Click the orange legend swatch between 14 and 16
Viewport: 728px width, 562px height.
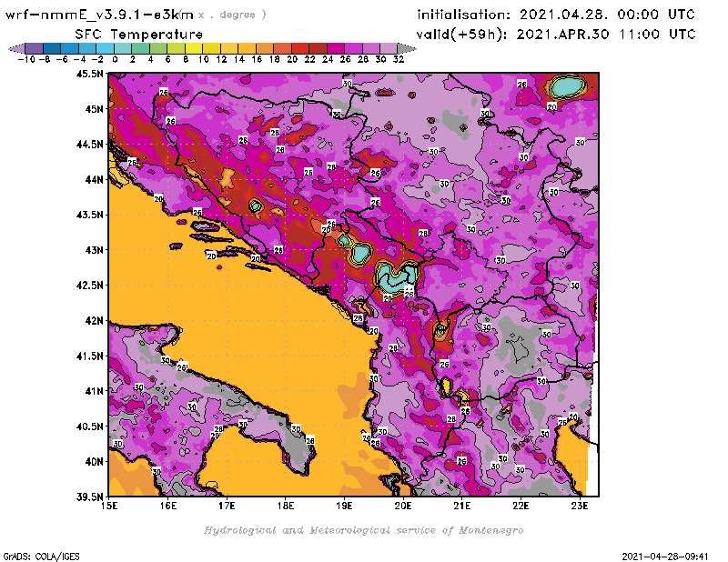(247, 48)
